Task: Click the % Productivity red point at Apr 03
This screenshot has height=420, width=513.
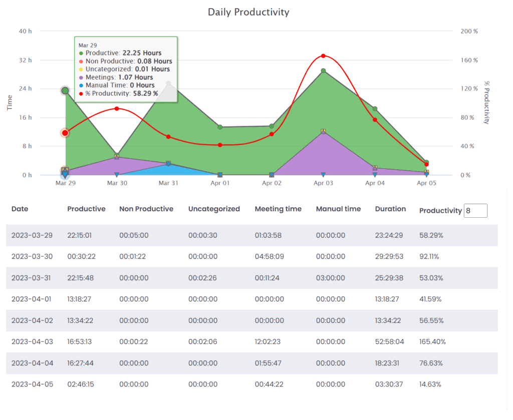Action: [x=323, y=56]
